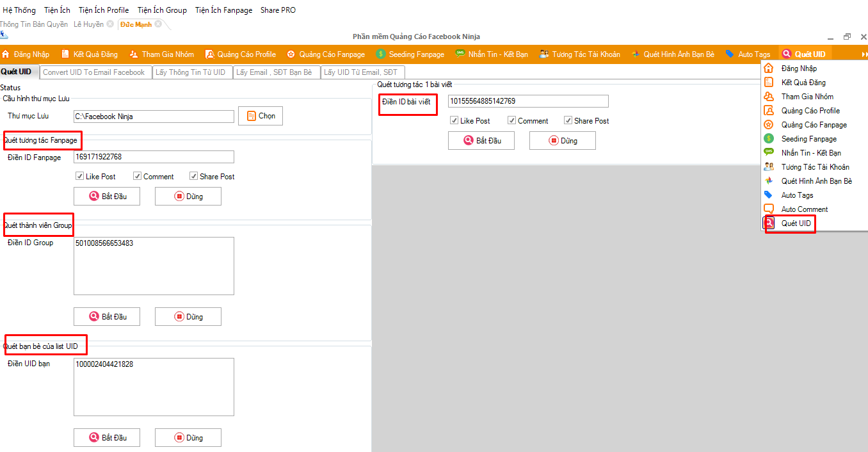Open Tương Tác Tài Khoản in the orange toolbar
Image resolution: width=868 pixels, height=452 pixels.
580,54
